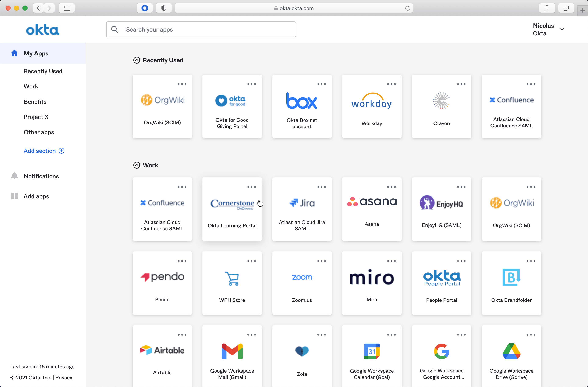Collapse the Work section
Image resolution: width=588 pixels, height=387 pixels.
[x=137, y=165]
